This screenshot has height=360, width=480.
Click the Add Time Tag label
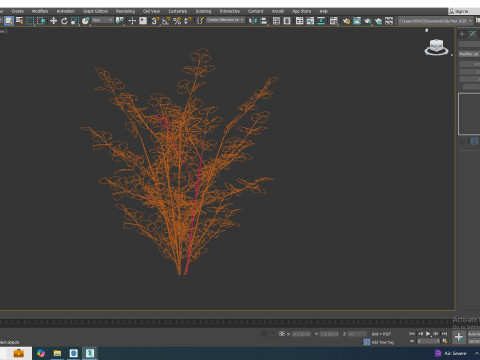pyautogui.click(x=383, y=342)
